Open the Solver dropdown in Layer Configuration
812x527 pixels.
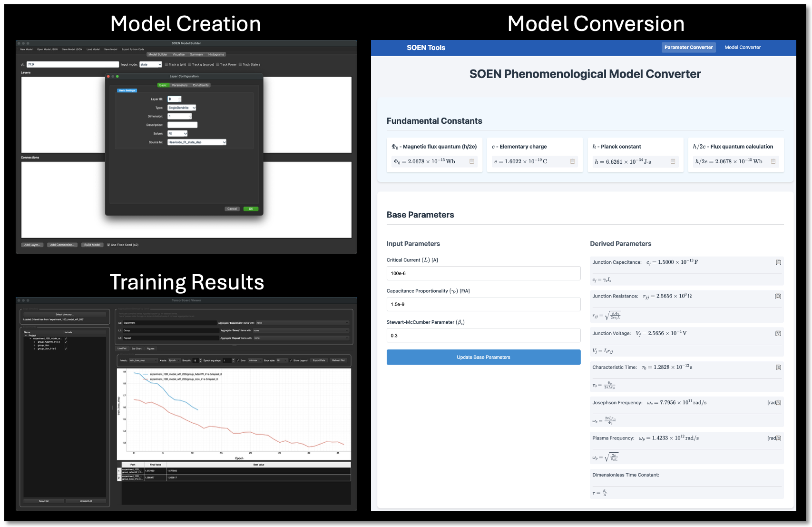tap(177, 133)
